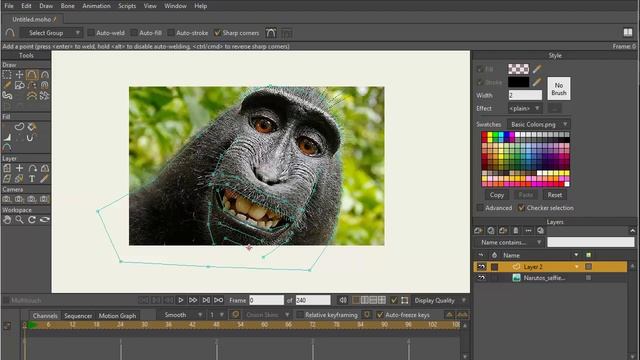Click the Stroke color eyedropper icon in Style
Image resolution: width=640 pixels, height=360 pixels.
[x=537, y=82]
